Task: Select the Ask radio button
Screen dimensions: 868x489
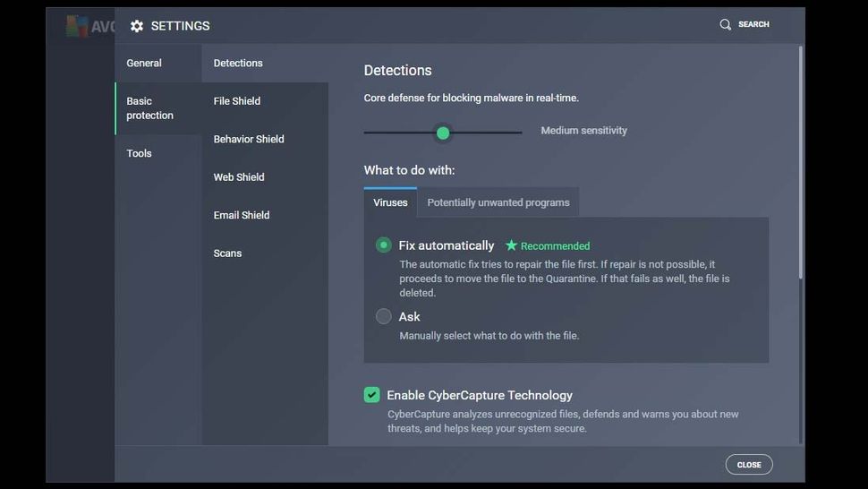Action: 384,316
